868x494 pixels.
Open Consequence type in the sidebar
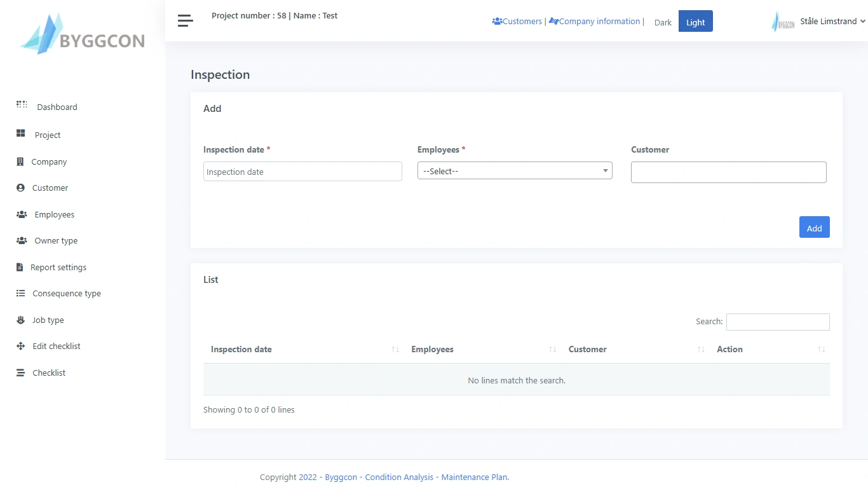click(67, 293)
